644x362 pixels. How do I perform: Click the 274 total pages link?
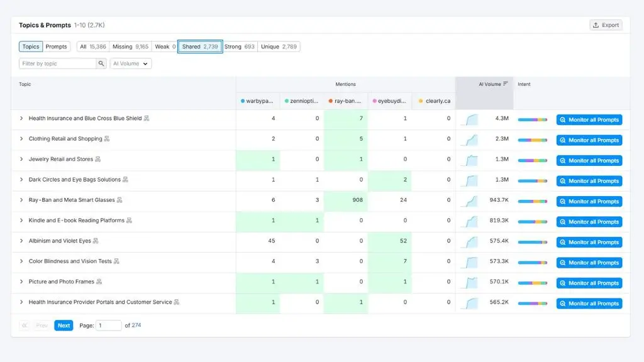(x=136, y=325)
